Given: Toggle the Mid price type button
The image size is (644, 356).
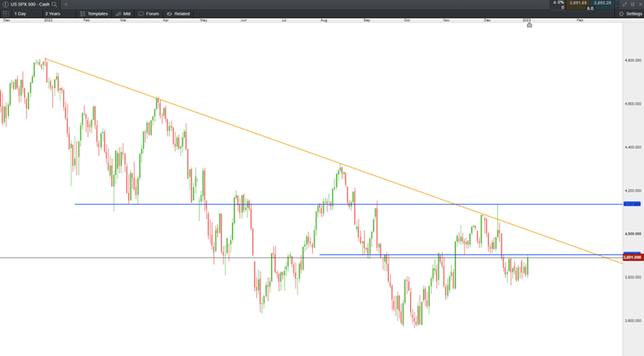Looking at the screenshot, I should [123, 13].
